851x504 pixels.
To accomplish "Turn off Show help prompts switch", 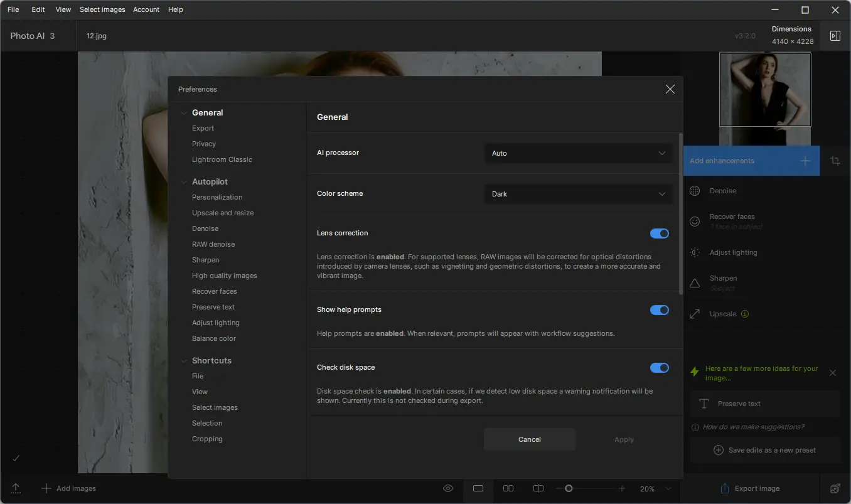I will 659,310.
